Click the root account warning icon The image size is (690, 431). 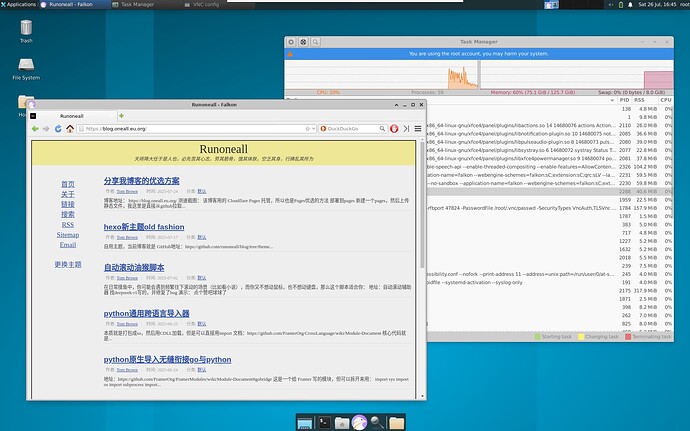pos(290,54)
